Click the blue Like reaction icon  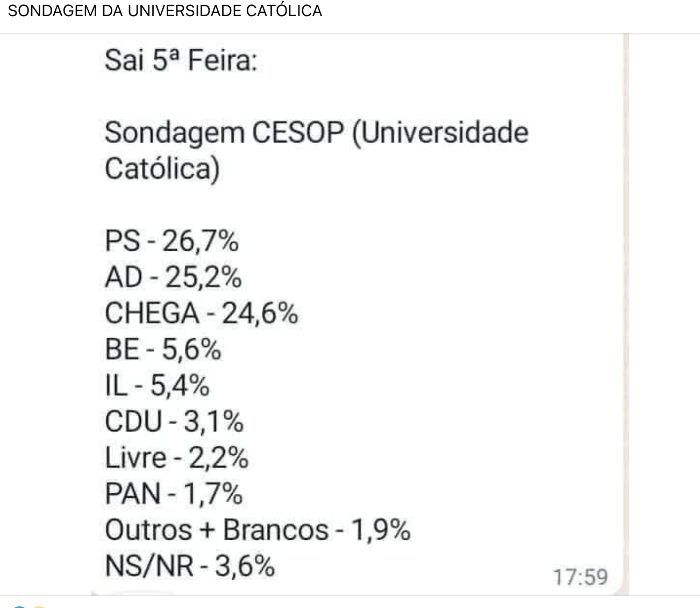[19, 606]
